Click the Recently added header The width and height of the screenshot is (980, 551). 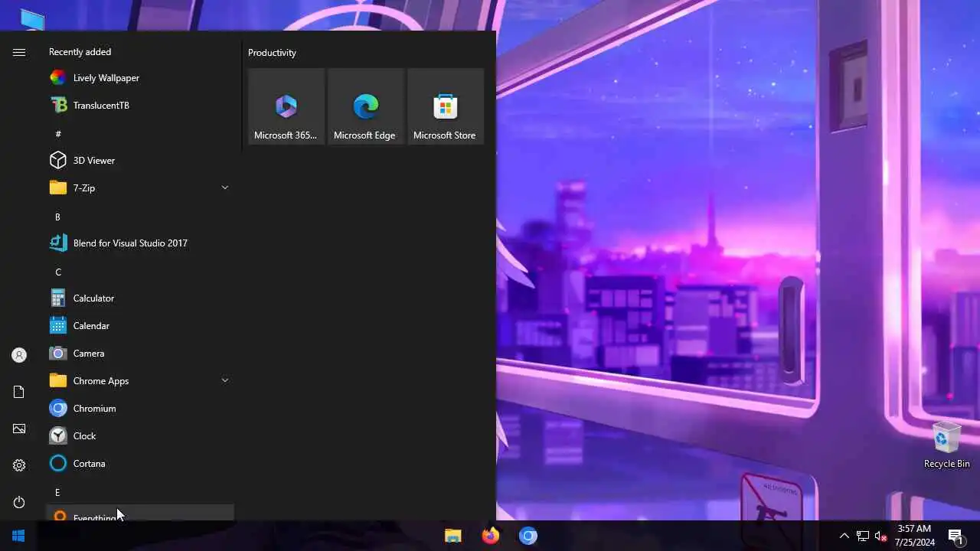[80, 52]
